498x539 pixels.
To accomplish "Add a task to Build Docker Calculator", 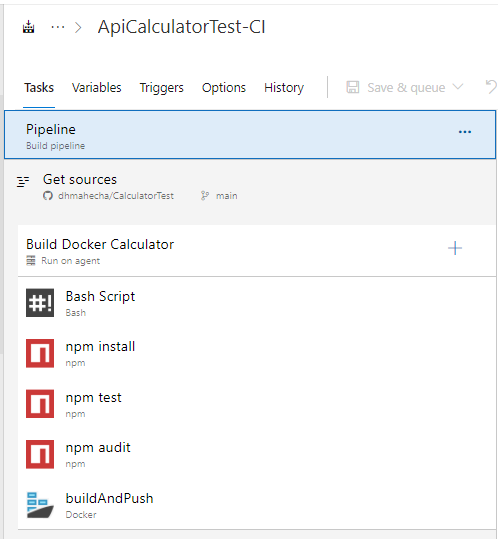I will pyautogui.click(x=455, y=248).
